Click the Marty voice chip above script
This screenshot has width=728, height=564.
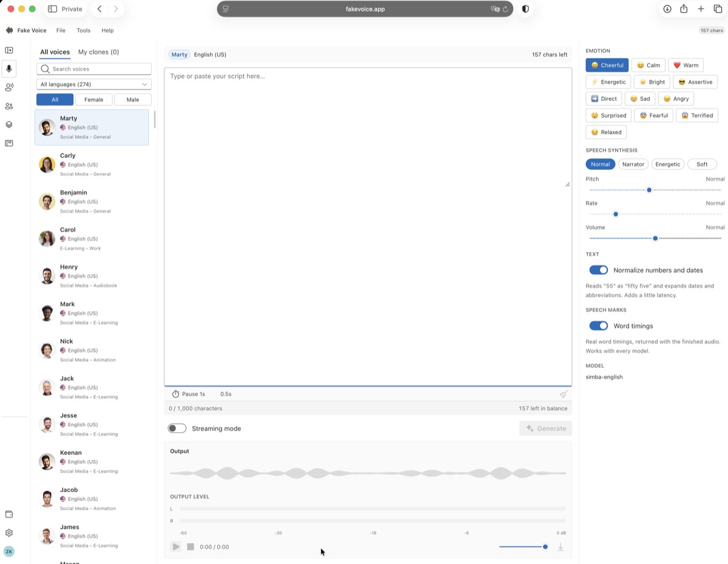(x=180, y=55)
